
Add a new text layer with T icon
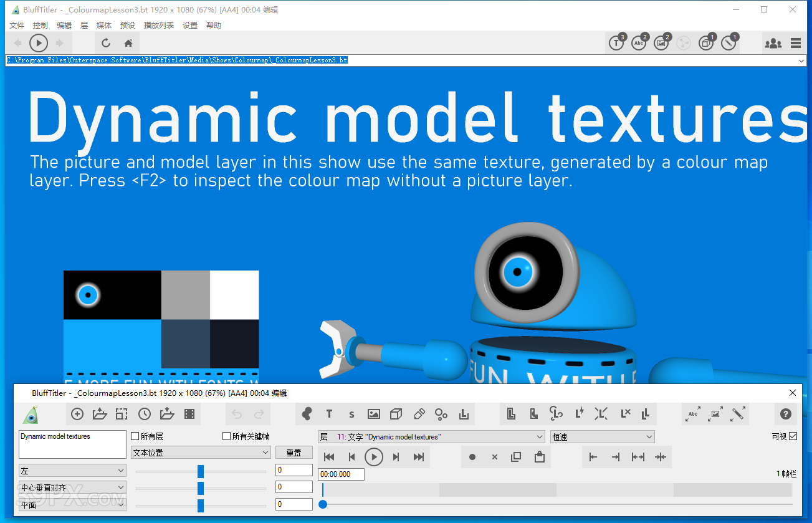pos(329,414)
